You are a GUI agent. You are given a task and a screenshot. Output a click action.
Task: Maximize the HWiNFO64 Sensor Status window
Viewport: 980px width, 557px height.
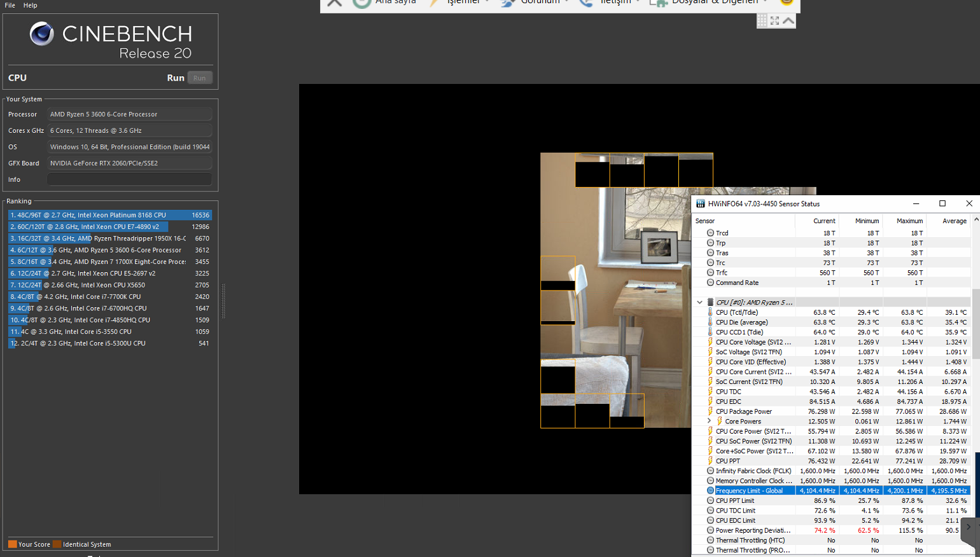[942, 203]
